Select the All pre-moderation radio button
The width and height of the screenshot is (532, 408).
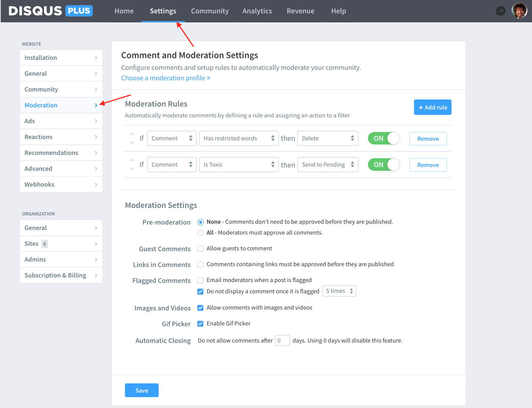tap(200, 232)
